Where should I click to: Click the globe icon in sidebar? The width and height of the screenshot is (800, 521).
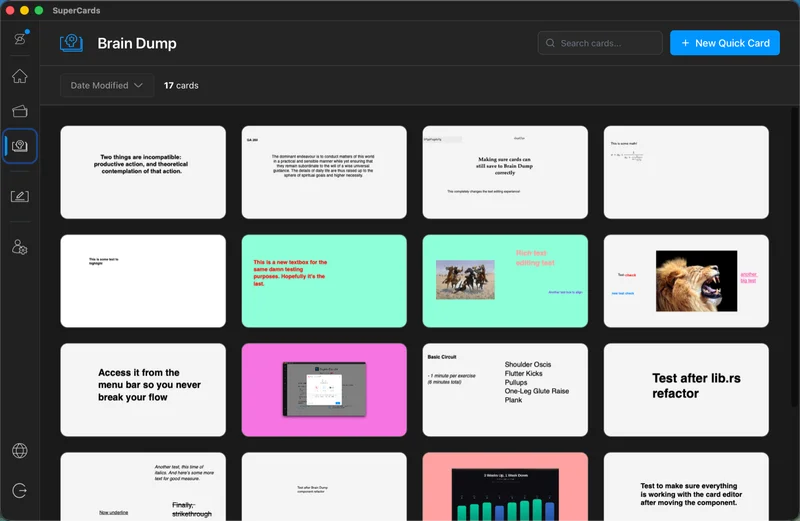[x=19, y=451]
